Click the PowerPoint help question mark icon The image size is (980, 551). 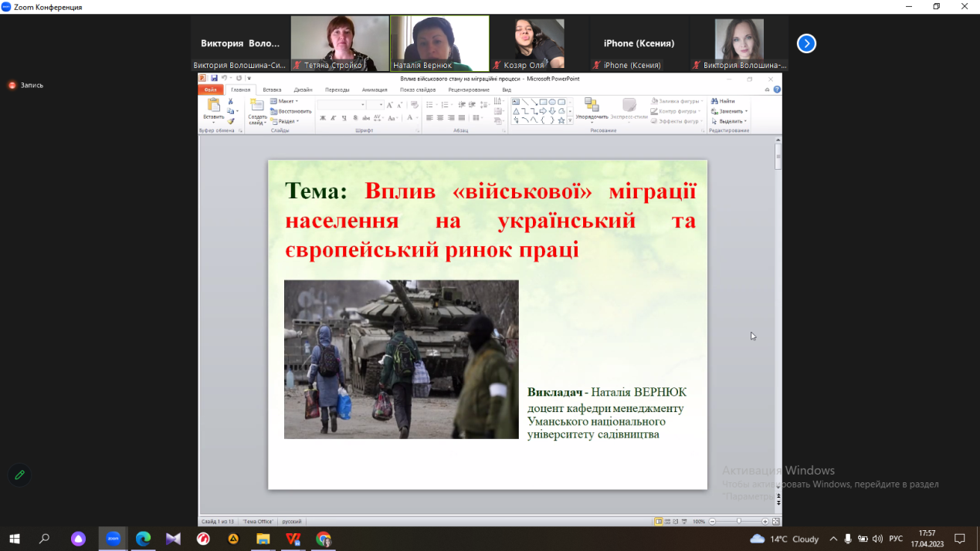pos(777,90)
